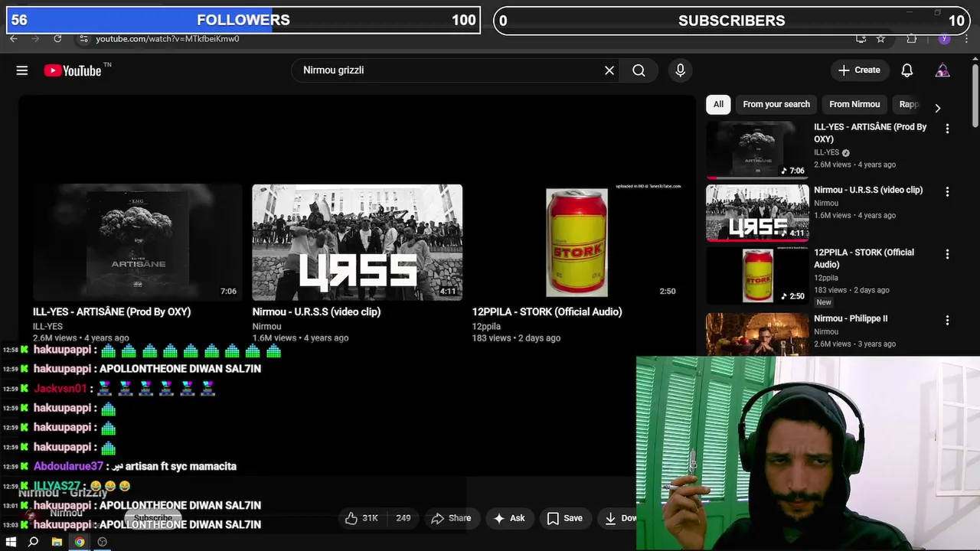Open site information icon beside the URL

pyautogui.click(x=83, y=39)
